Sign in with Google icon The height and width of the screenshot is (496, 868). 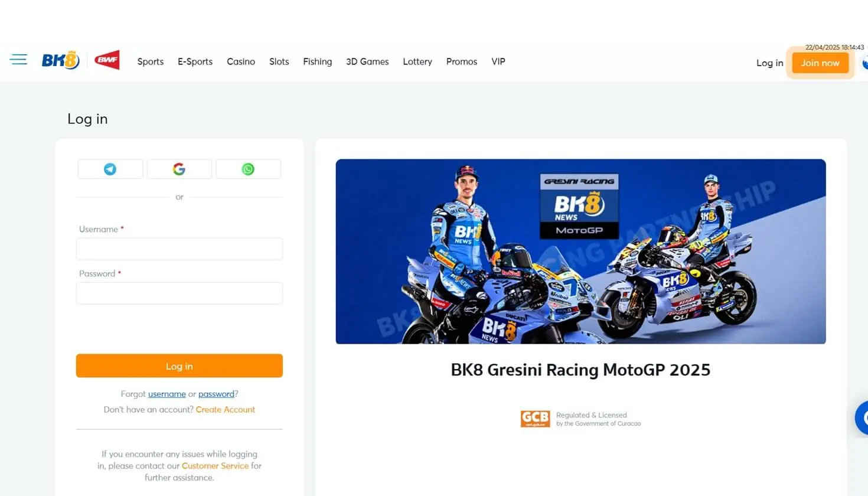tap(179, 169)
